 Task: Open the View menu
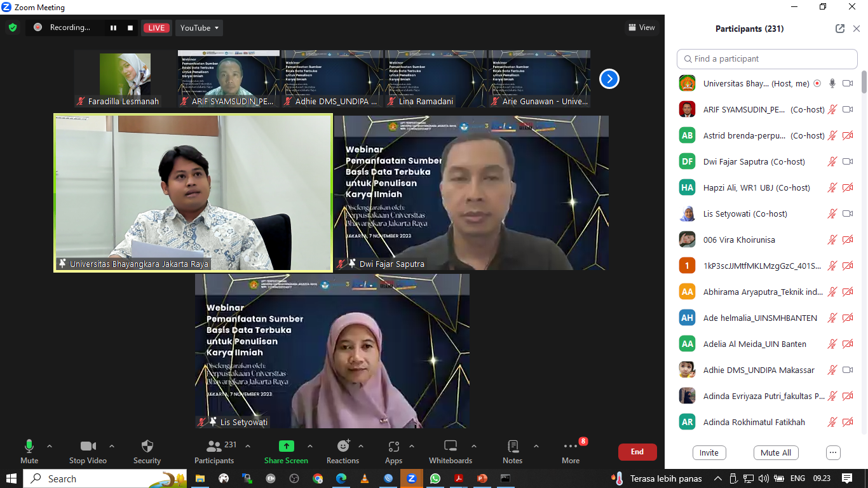point(641,27)
